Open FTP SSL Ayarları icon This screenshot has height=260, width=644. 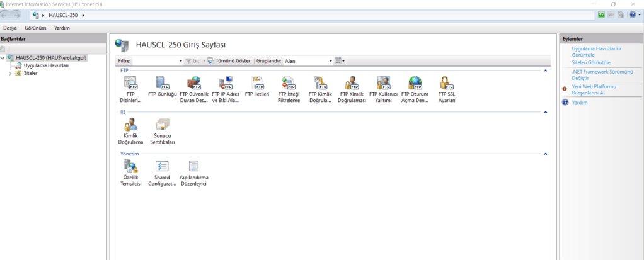point(446,84)
